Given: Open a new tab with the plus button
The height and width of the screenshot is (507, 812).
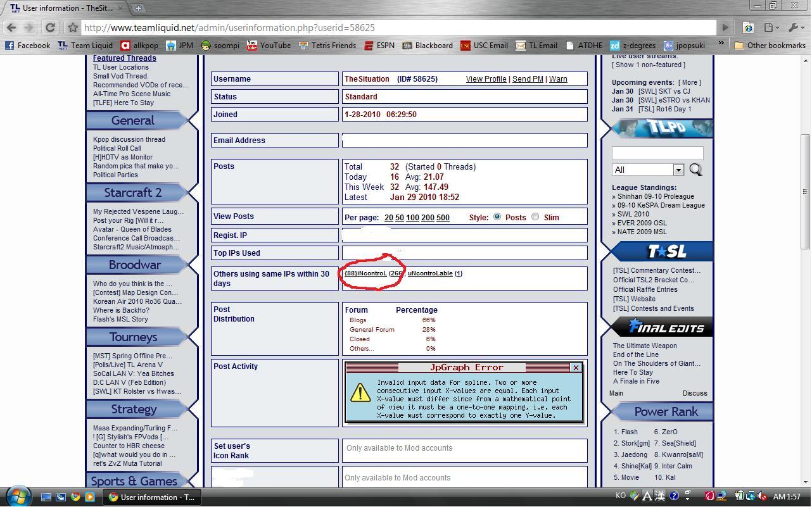Looking at the screenshot, I should (x=138, y=8).
